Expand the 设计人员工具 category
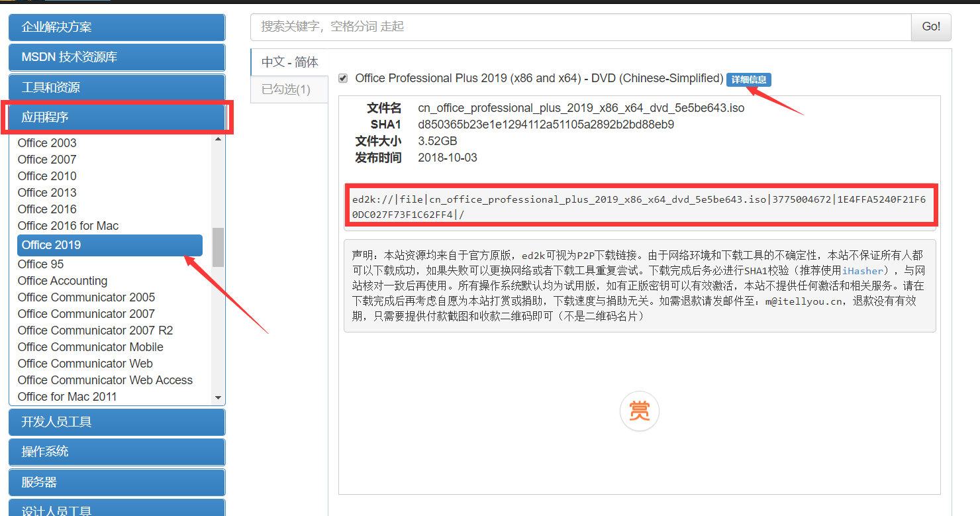 point(117,509)
